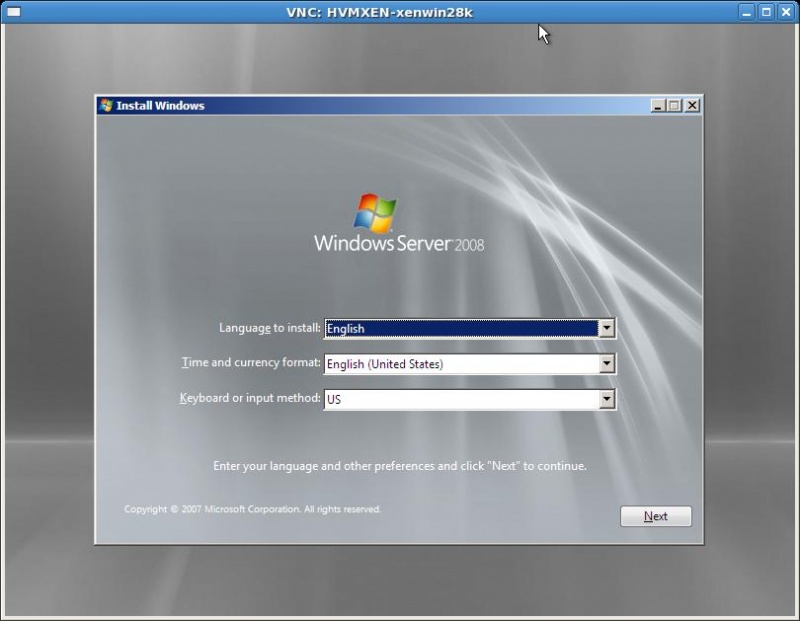The width and height of the screenshot is (800, 621).
Task: Close the Install Windows dialog
Action: pos(692,105)
